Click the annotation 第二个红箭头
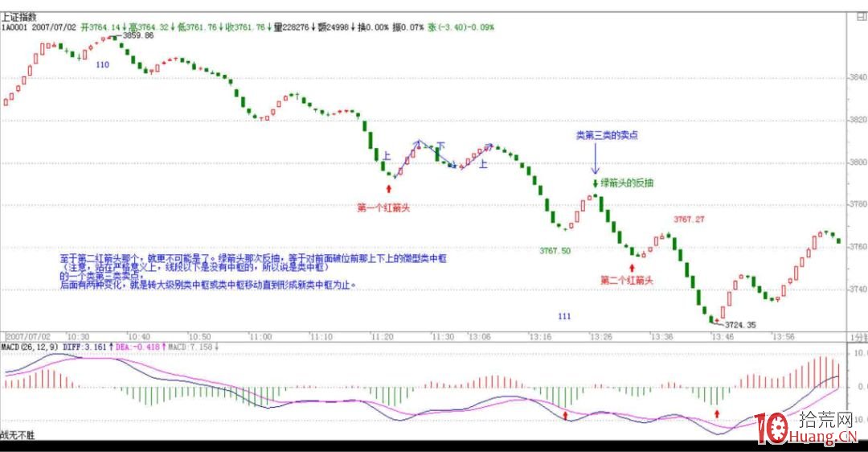The height and width of the screenshot is (452, 868). point(627,280)
